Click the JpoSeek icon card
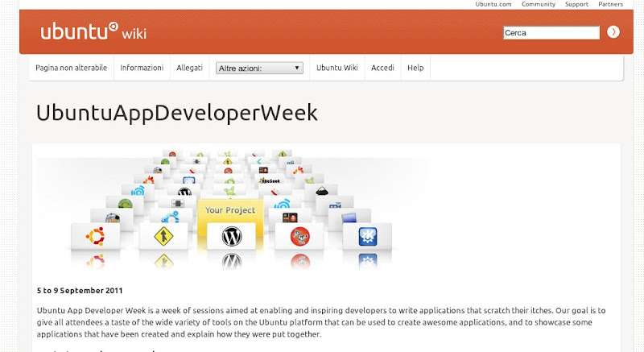 270,180
